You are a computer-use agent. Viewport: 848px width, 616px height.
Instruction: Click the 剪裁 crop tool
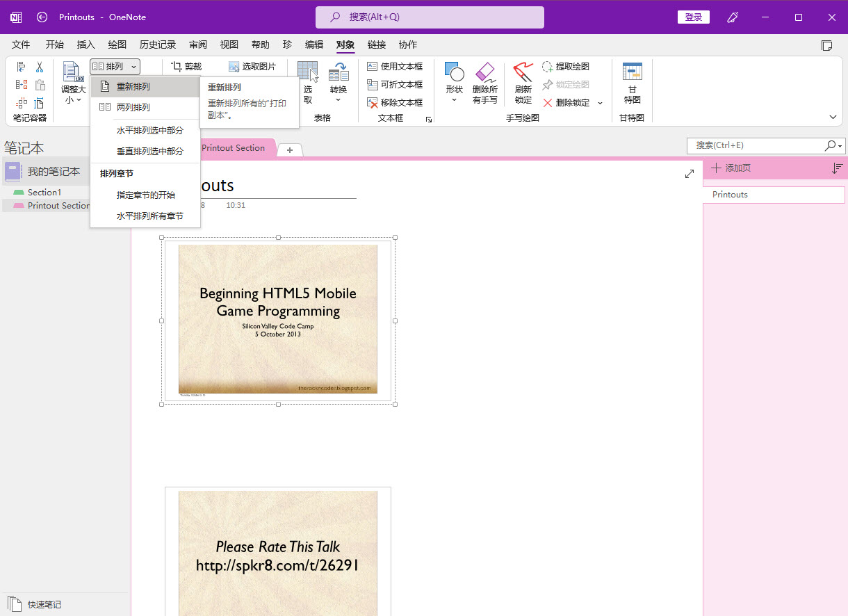pos(186,67)
